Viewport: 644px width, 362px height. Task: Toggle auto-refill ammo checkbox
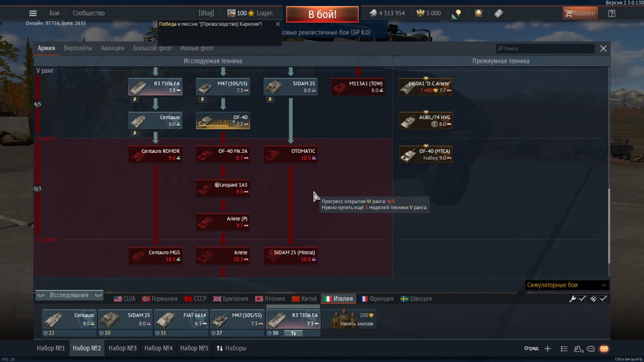point(603,299)
